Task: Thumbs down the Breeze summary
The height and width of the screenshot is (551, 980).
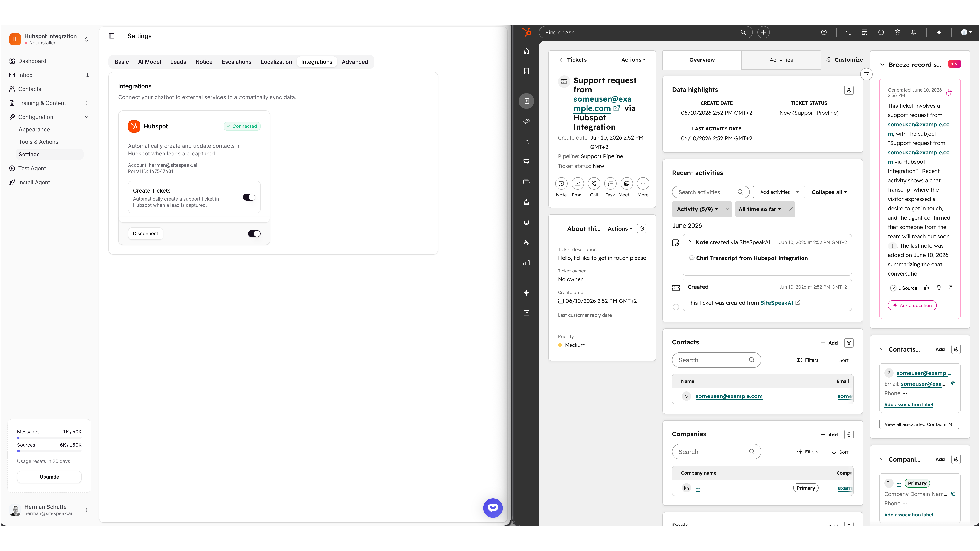Action: 939,288
